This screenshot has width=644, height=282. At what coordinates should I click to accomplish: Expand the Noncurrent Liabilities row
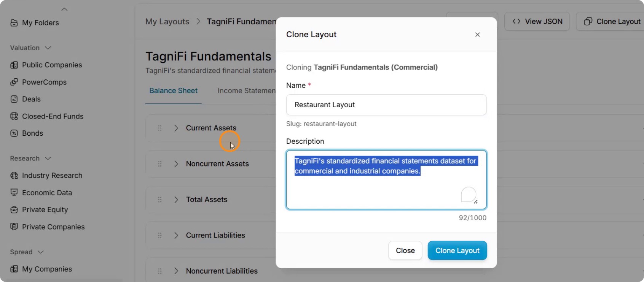176,271
